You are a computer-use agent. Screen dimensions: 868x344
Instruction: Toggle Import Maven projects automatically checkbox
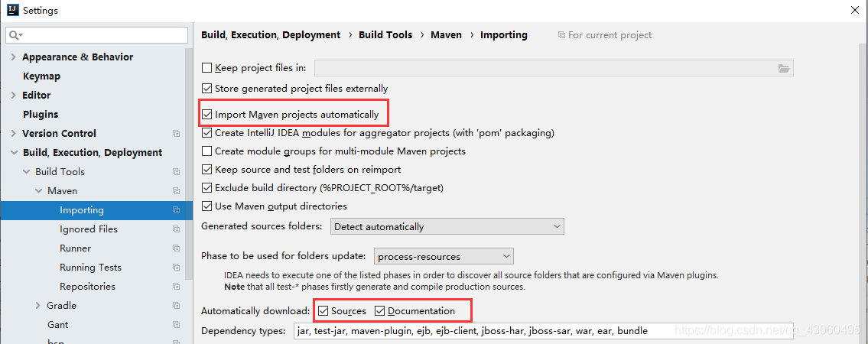207,115
